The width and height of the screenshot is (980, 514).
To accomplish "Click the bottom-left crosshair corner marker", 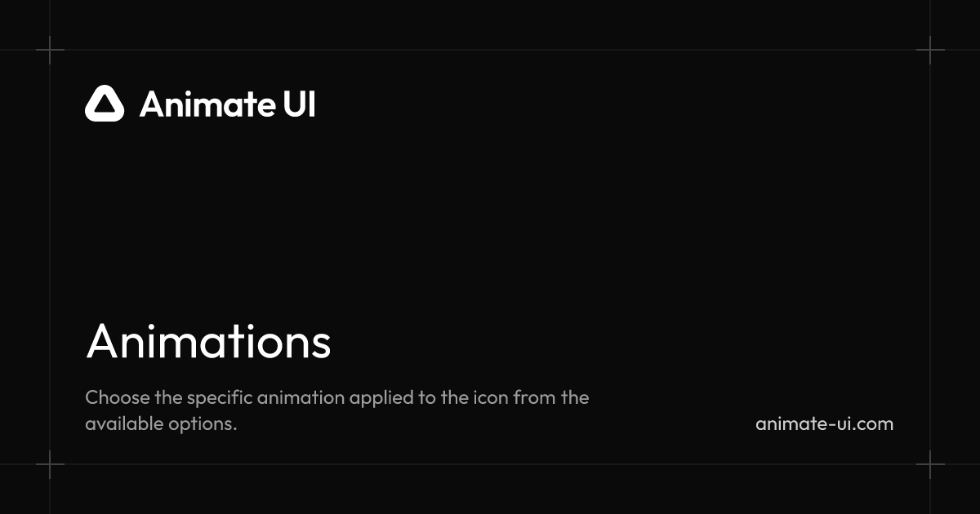I will [50, 464].
